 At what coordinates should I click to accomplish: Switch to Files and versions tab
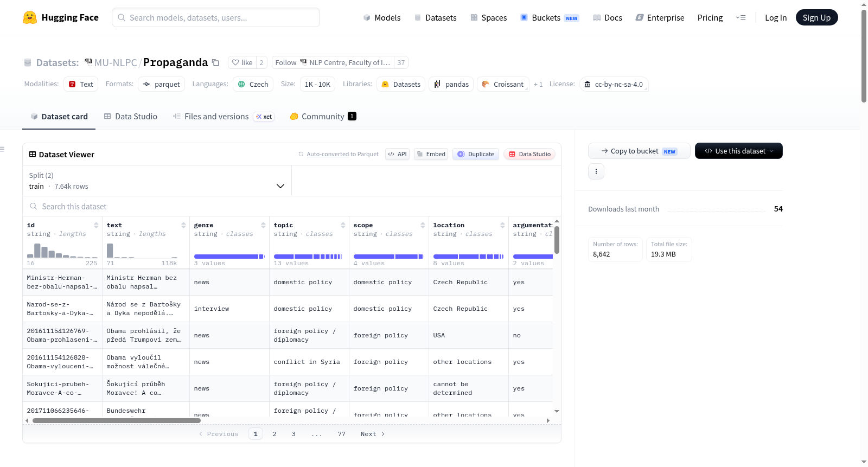(x=224, y=116)
